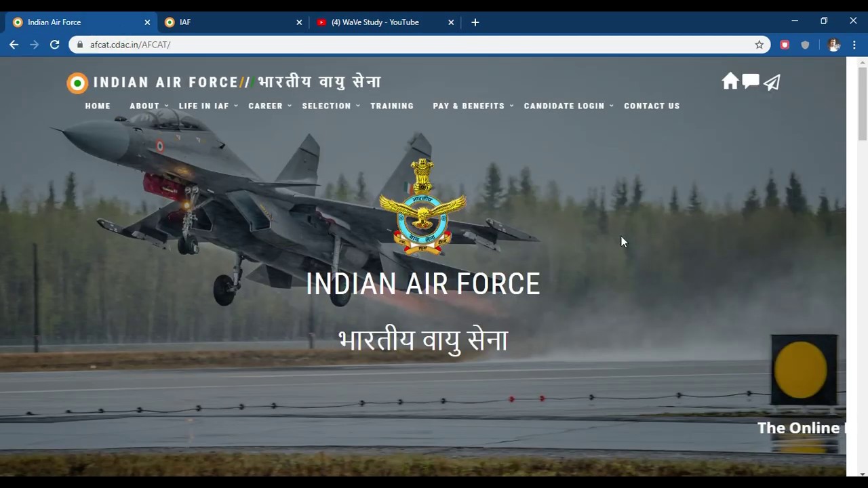Click the INDIAN AIR FORCE header title

pos(165,83)
